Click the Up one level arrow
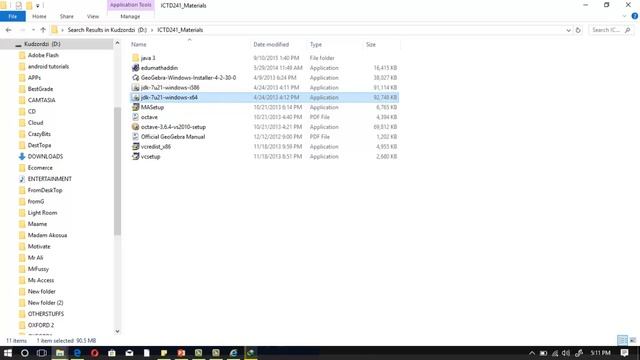Screen dimensions: 640x360 pos(43,30)
